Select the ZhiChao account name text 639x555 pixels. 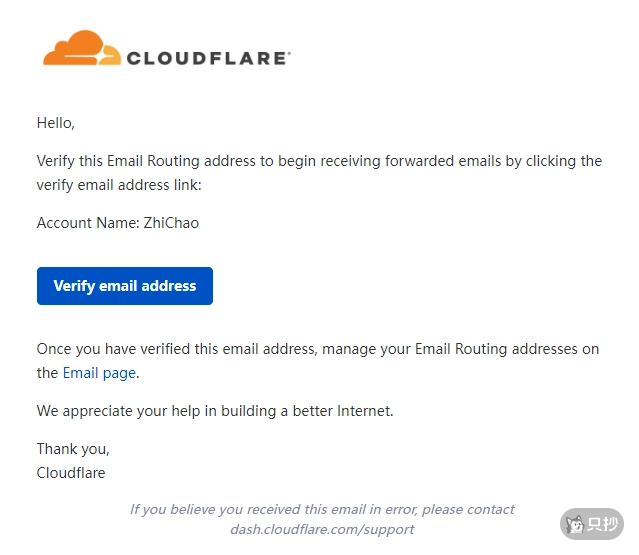[170, 223]
